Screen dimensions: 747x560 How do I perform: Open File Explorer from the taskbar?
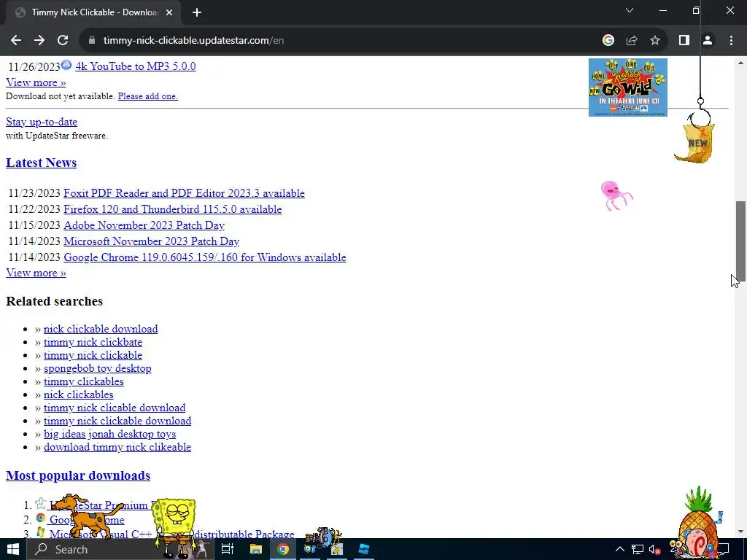pos(256,549)
